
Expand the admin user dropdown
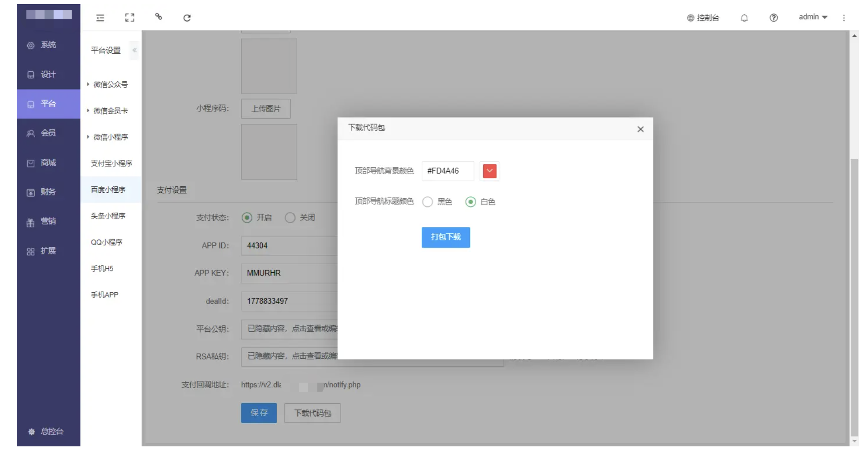pos(813,17)
